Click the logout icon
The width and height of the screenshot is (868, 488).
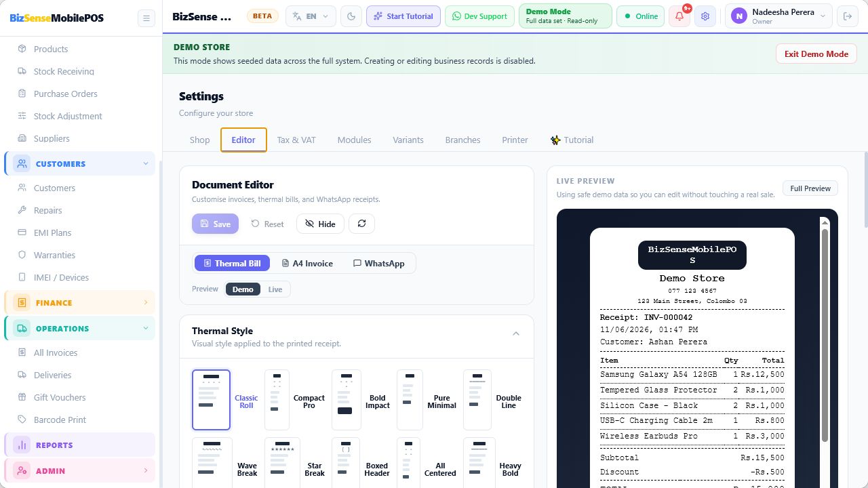(847, 16)
